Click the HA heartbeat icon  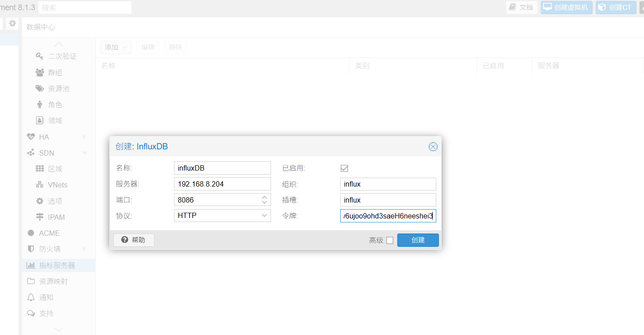(x=31, y=137)
